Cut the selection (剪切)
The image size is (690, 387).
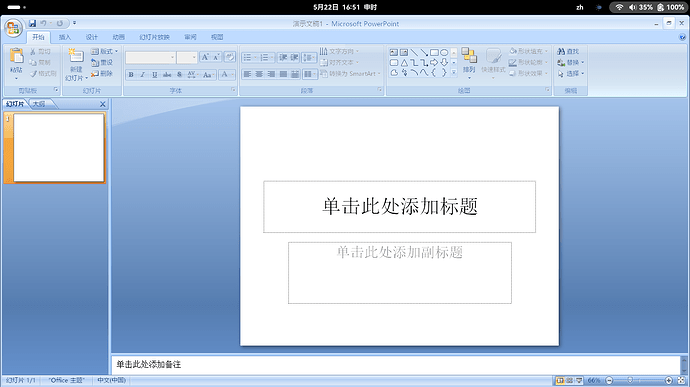point(40,52)
